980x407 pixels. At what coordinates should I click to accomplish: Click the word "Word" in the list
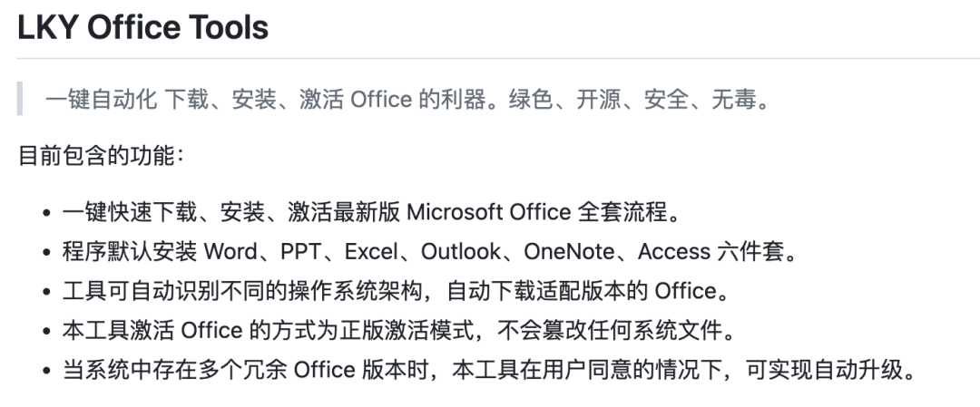pyautogui.click(x=230, y=252)
